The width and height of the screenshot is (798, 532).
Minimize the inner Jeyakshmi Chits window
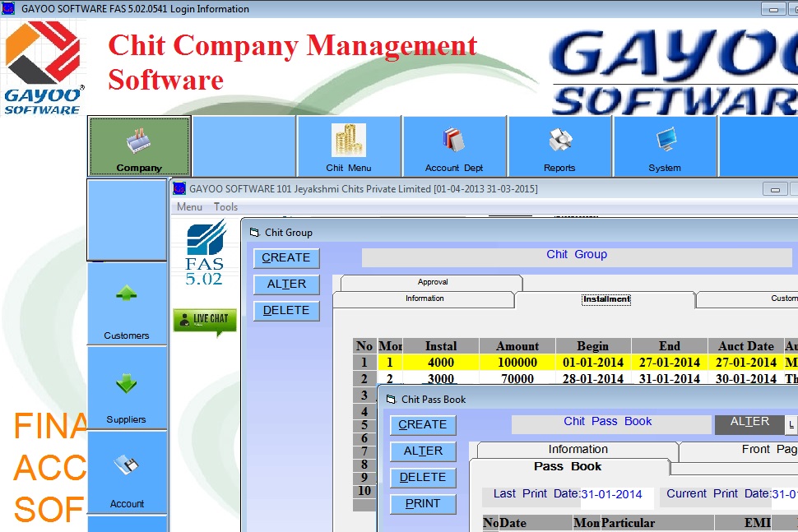(775, 189)
